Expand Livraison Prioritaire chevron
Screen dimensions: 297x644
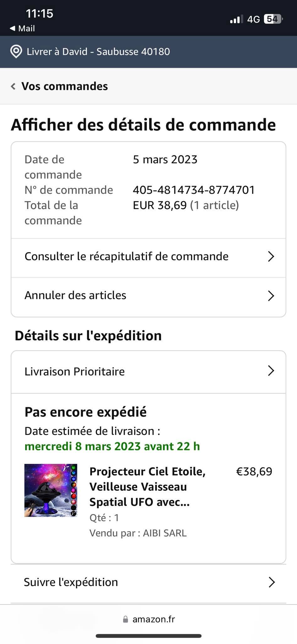[271, 371]
